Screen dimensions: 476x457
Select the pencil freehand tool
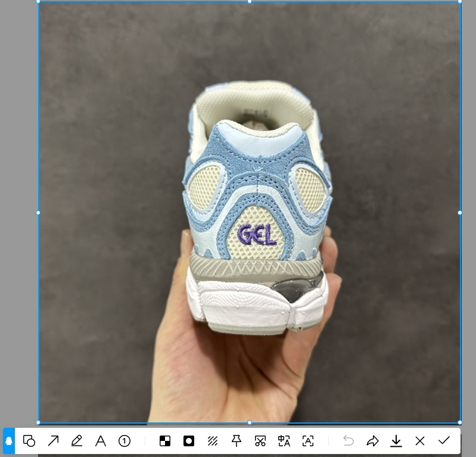coord(77,441)
